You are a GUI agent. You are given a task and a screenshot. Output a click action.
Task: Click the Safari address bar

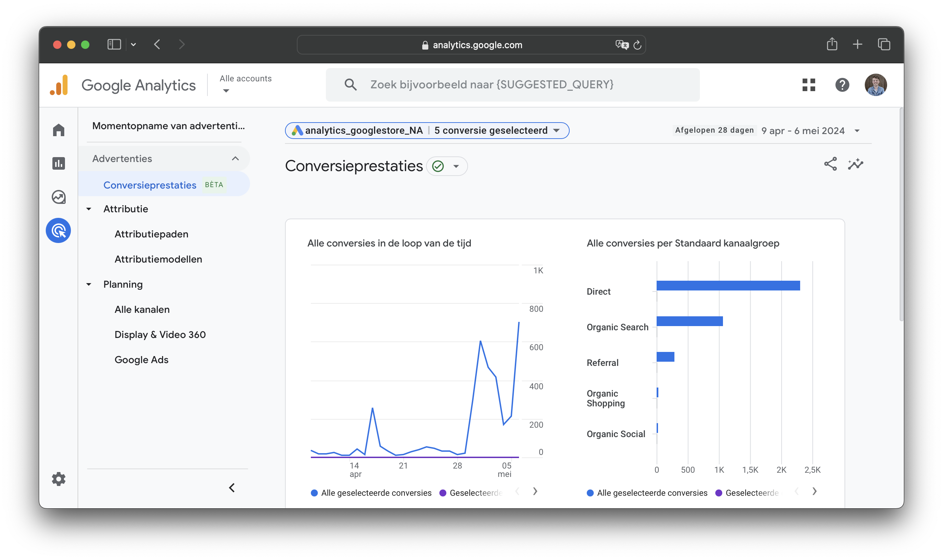click(x=471, y=45)
